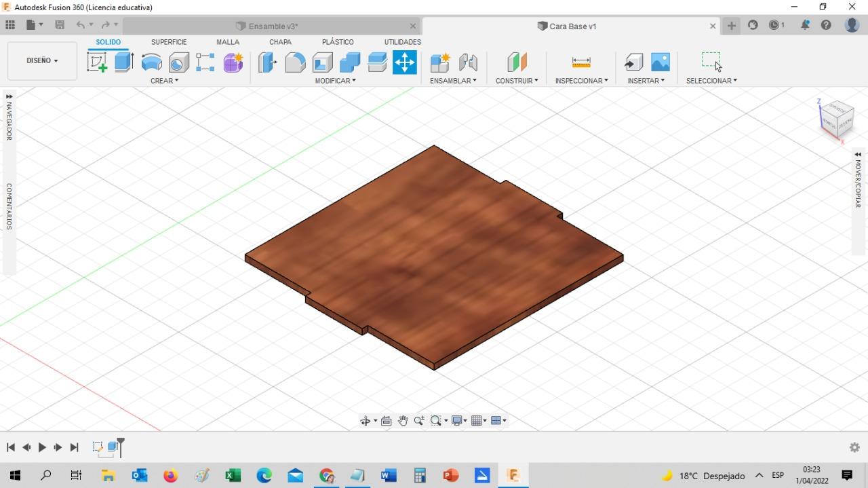Select the Offset Plane construct tool
The height and width of the screenshot is (488, 868).
coord(517,62)
